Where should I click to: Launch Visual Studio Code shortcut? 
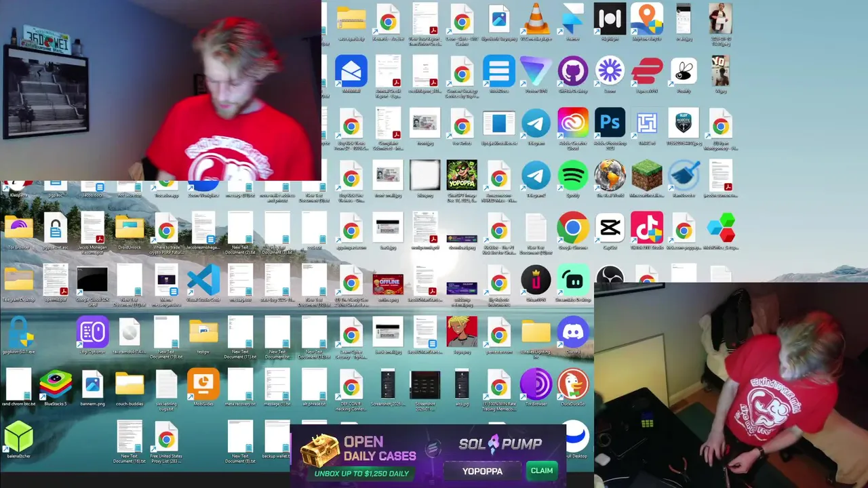click(203, 281)
